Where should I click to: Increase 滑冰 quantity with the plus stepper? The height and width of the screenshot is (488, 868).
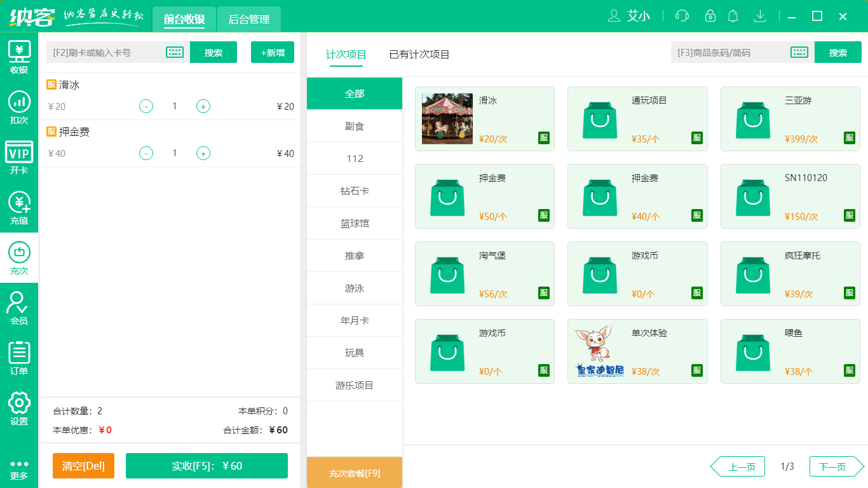(203, 106)
